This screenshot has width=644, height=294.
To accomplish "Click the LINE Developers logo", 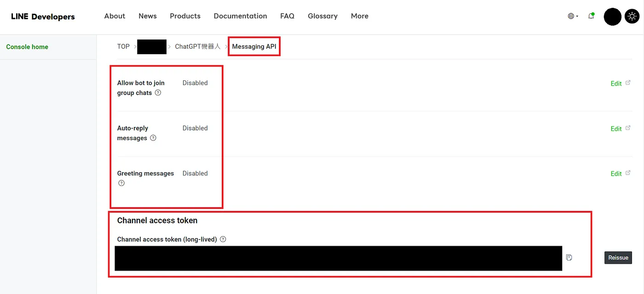I will pyautogui.click(x=43, y=17).
